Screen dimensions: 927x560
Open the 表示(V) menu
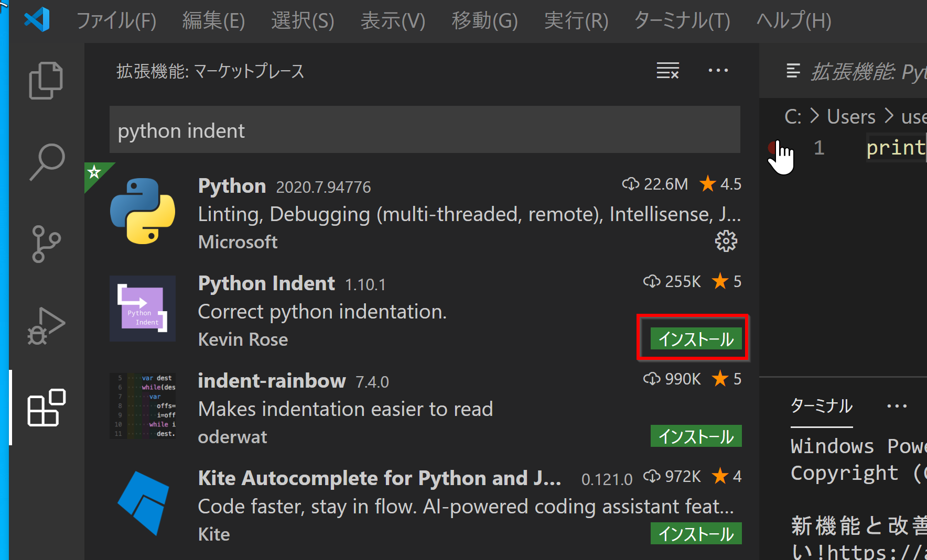[393, 20]
